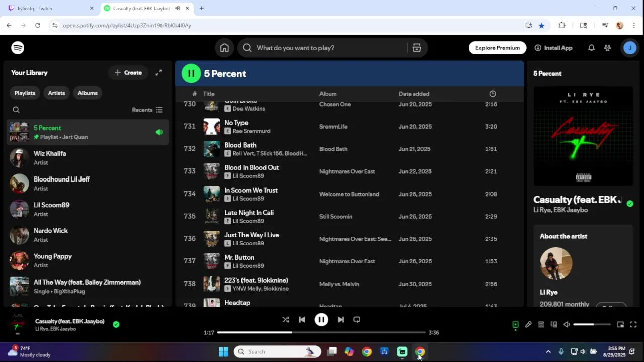
Task: Pause the 5 Percent playlist with the green button
Action: (191, 73)
